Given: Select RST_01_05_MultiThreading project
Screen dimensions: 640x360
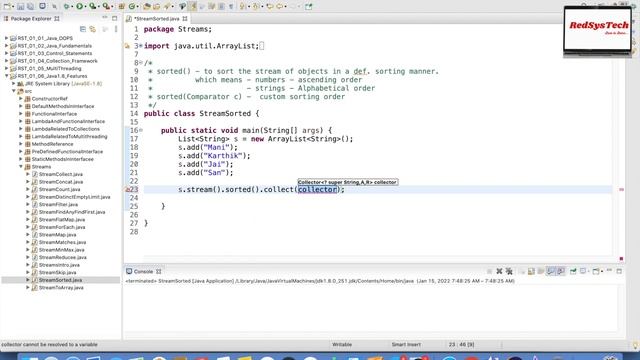Looking at the screenshot, I should pyautogui.click(x=49, y=69).
